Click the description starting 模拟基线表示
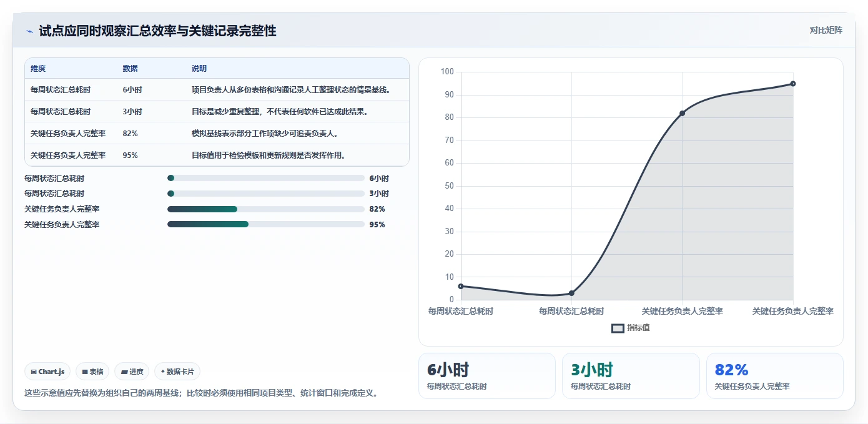Image resolution: width=868 pixels, height=424 pixels. (x=265, y=134)
